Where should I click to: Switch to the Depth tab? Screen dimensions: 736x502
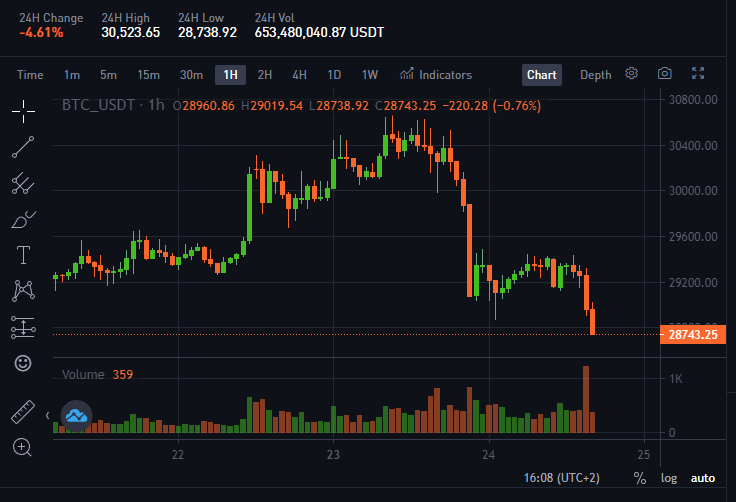click(596, 75)
